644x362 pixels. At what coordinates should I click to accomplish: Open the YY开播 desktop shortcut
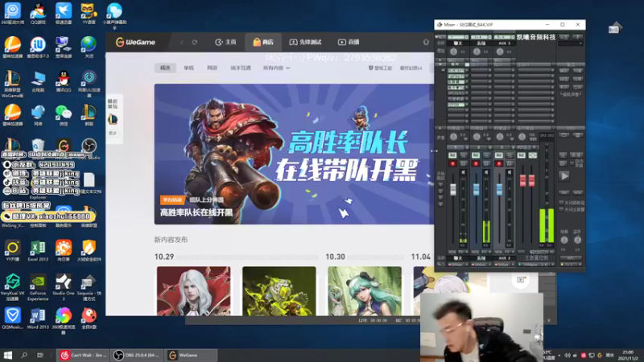[12, 250]
